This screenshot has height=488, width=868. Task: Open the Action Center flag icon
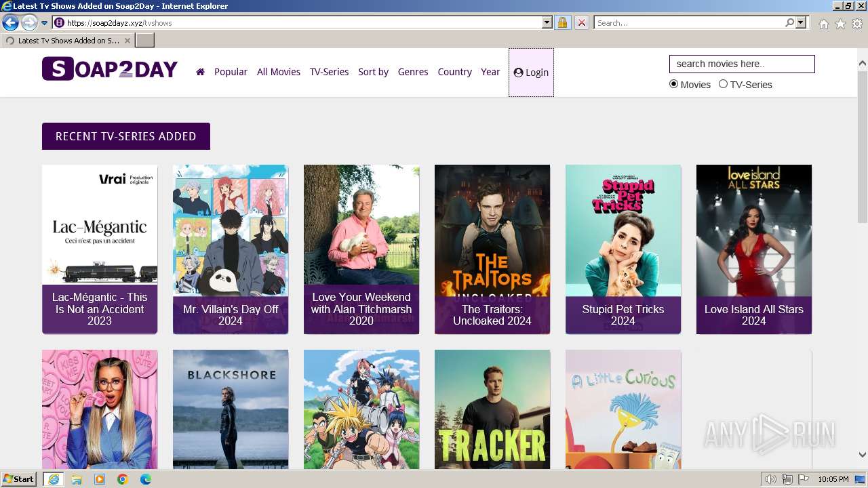pyautogui.click(x=804, y=479)
